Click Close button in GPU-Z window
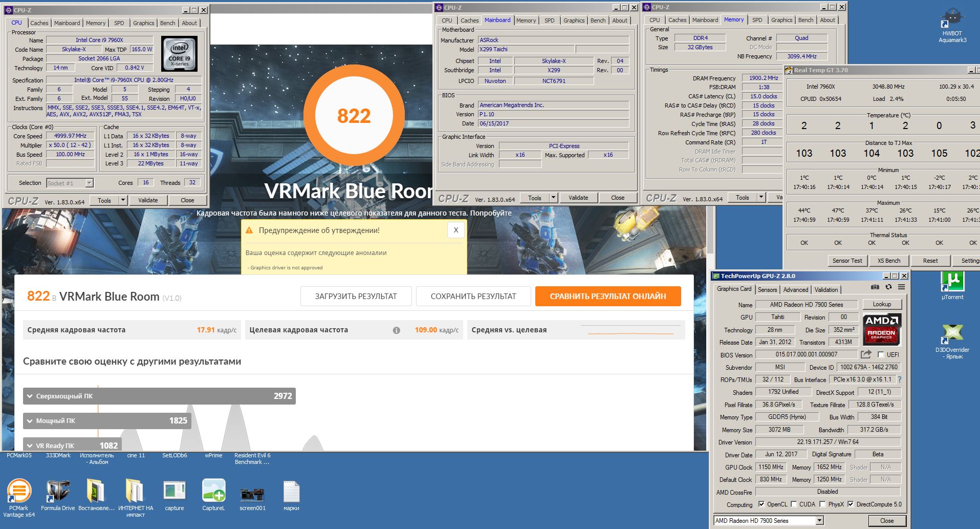The image size is (980, 529). point(887,521)
